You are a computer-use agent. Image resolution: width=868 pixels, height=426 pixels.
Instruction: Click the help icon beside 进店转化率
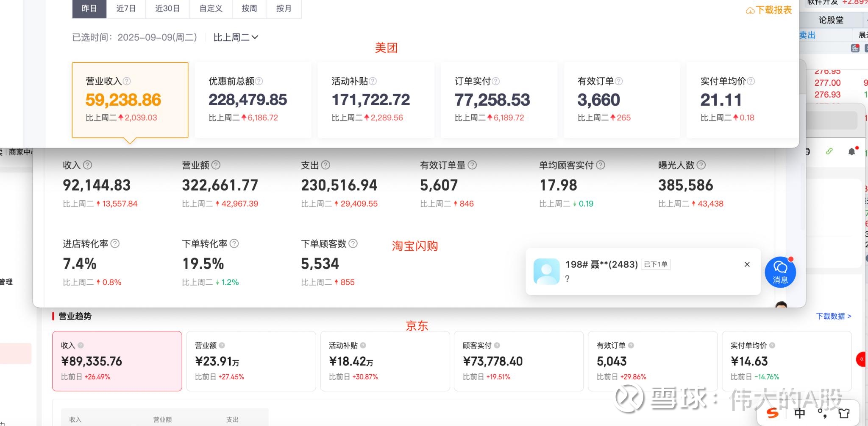click(x=115, y=244)
